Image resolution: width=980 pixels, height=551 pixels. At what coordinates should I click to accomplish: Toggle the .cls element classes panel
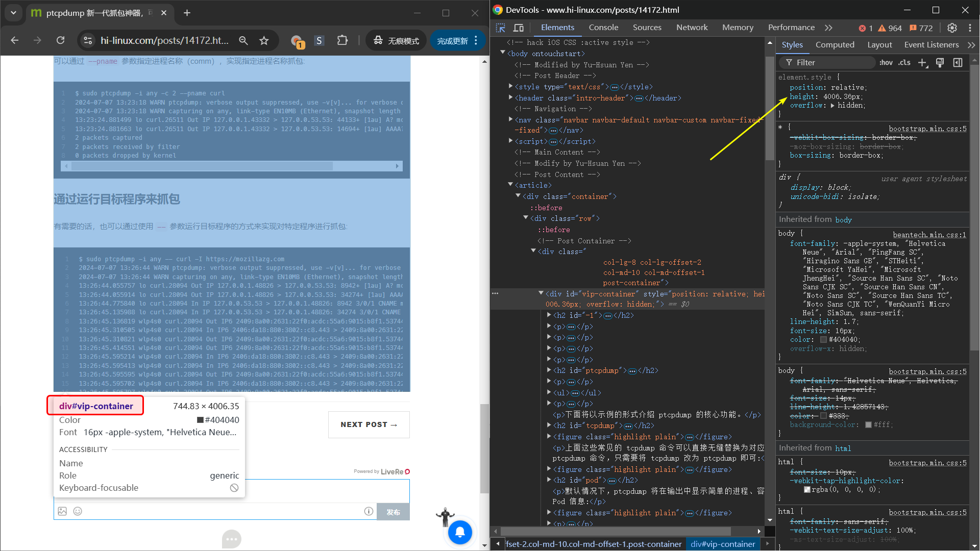click(x=904, y=62)
